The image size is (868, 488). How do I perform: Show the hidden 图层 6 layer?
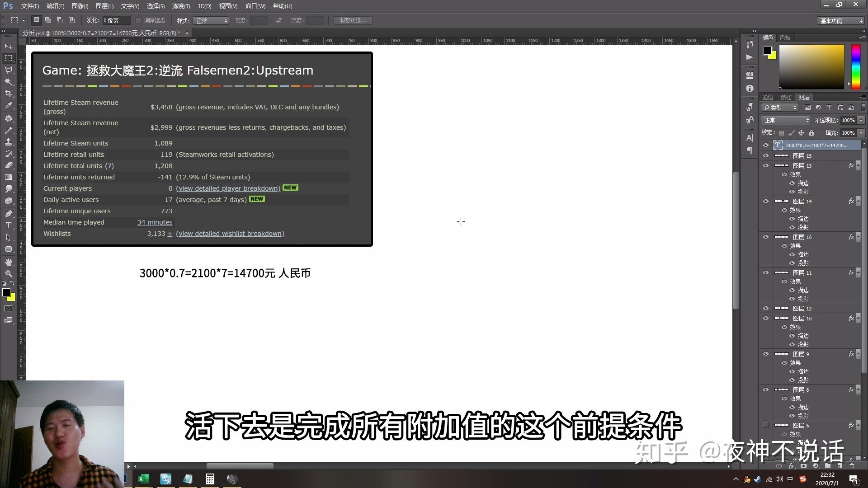pyautogui.click(x=766, y=425)
